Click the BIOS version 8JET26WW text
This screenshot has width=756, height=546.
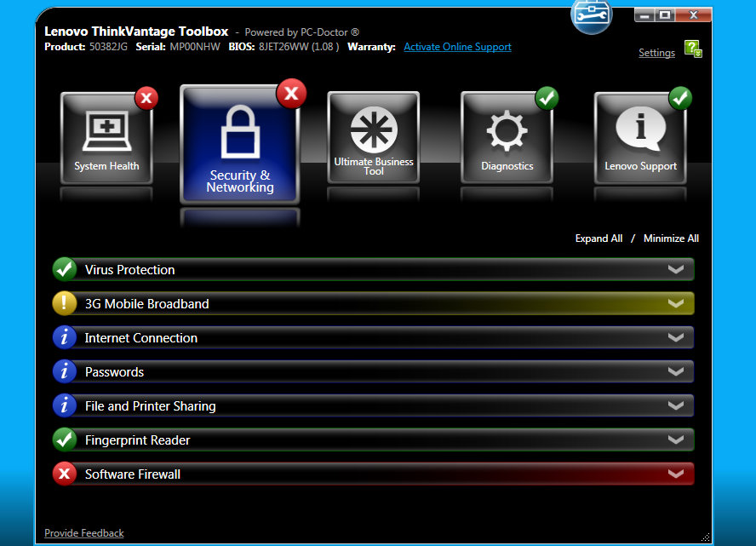pyautogui.click(x=283, y=47)
